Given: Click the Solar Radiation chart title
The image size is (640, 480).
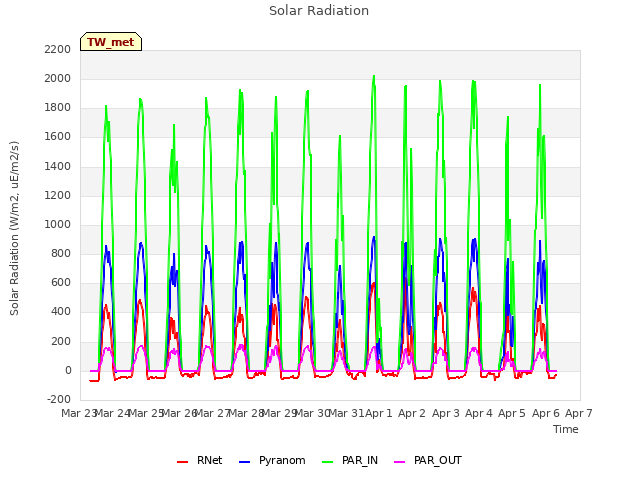Looking at the screenshot, I should pyautogui.click(x=319, y=11).
